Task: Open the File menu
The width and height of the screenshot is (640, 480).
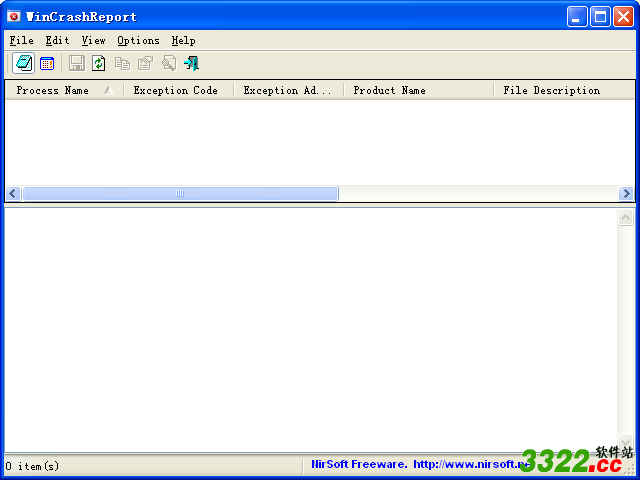Action: pos(21,40)
